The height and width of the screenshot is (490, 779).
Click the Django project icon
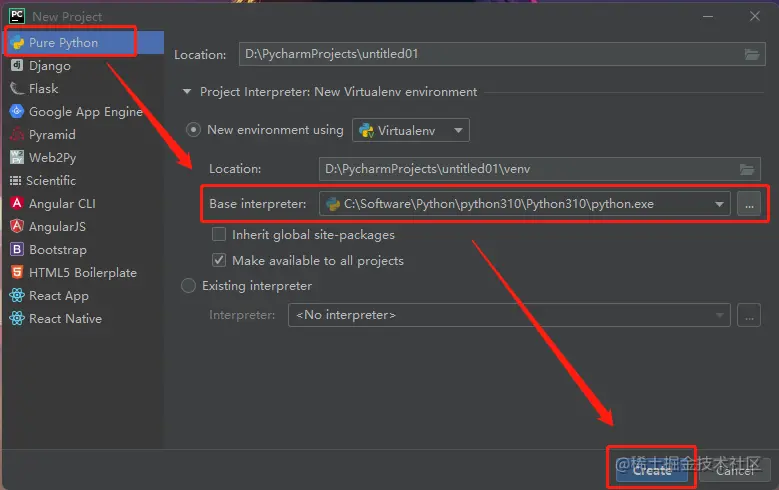coord(17,65)
